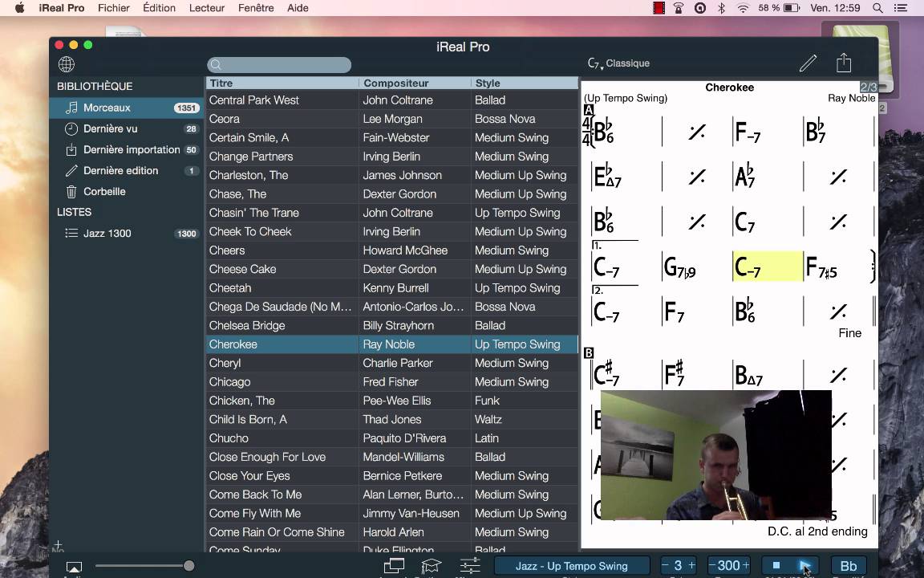This screenshot has width=924, height=578.
Task: Sort by Style column header
Action: tap(525, 83)
